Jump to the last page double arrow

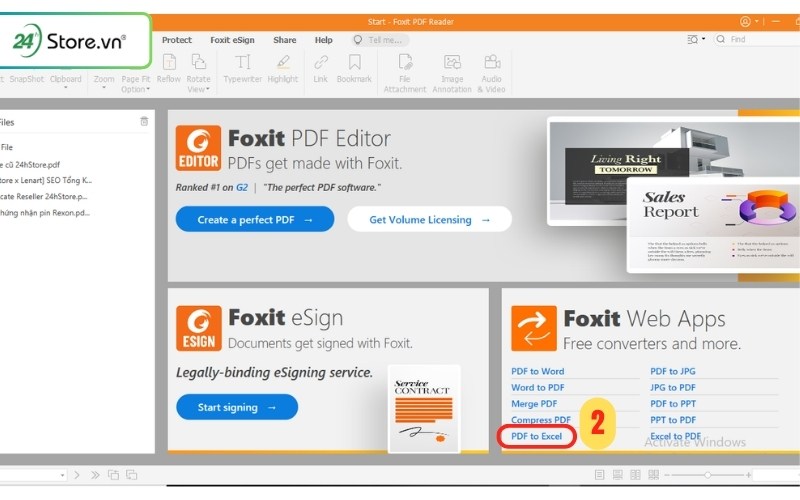click(95, 475)
